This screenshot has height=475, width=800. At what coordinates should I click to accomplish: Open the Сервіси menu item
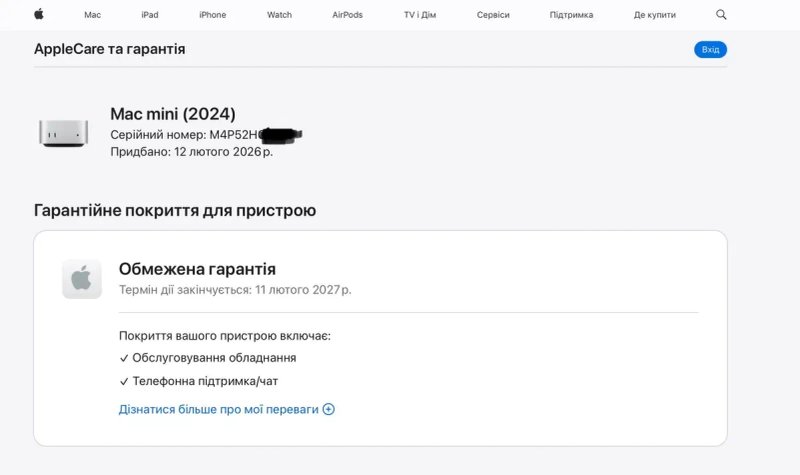[x=493, y=15]
